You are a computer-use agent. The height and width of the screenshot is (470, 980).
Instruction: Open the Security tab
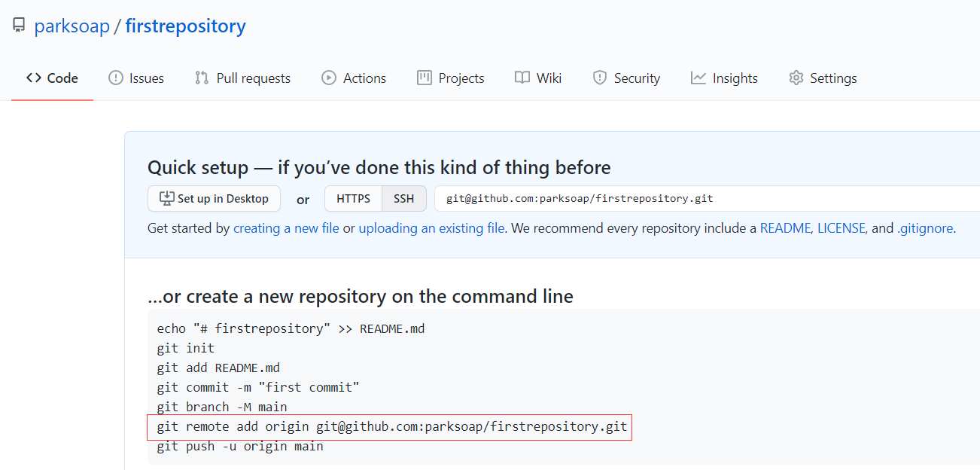click(626, 78)
